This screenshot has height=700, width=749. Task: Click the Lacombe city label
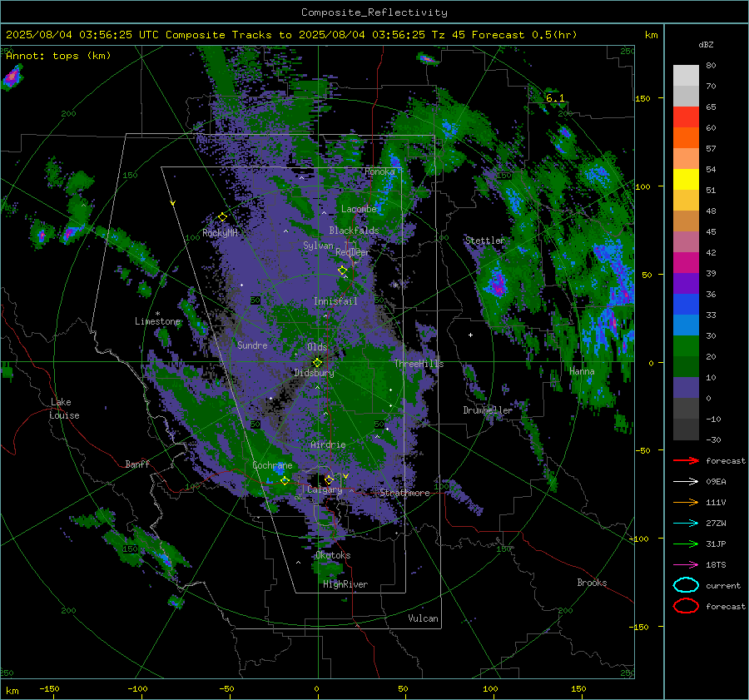359,209
